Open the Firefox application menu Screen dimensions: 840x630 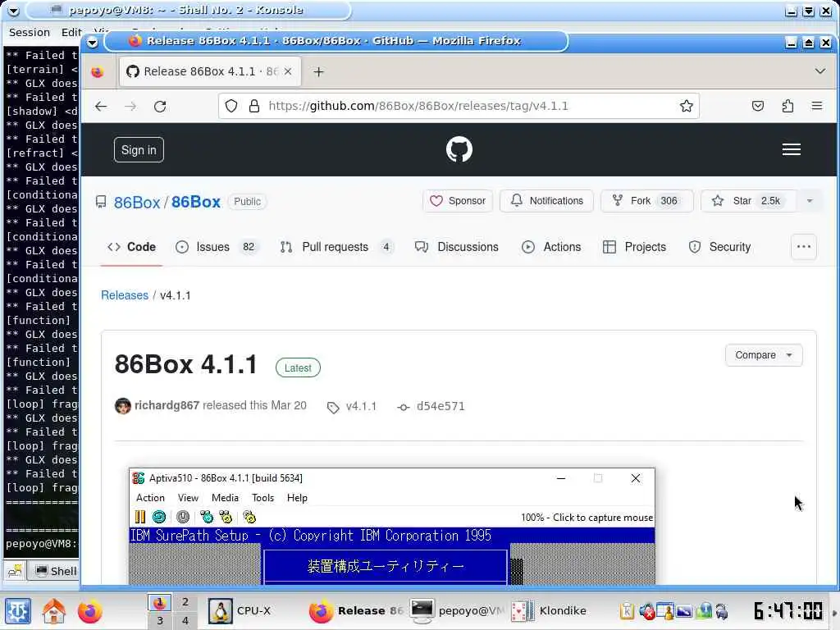tap(817, 106)
